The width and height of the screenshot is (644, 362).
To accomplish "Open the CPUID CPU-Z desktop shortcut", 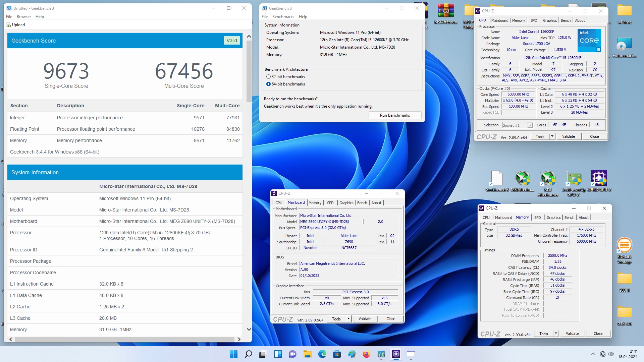I will click(599, 181).
